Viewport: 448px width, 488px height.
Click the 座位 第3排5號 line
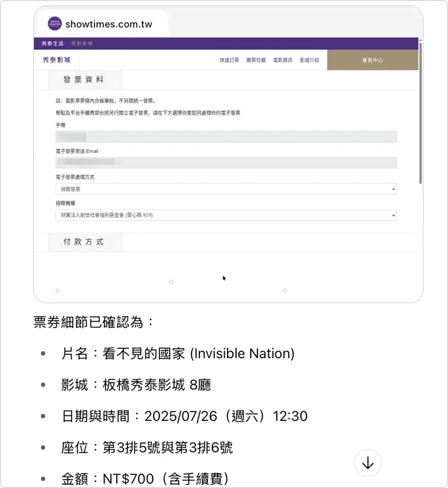pyautogui.click(x=147, y=448)
